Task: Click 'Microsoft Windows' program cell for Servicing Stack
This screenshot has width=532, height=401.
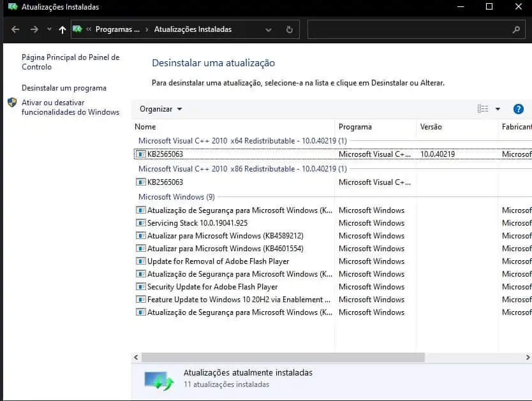Action: pyautogui.click(x=371, y=223)
